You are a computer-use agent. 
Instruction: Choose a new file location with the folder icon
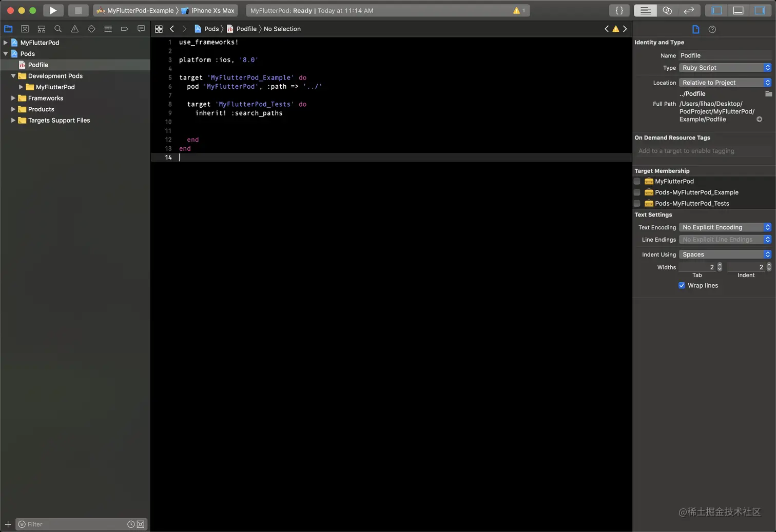[768, 94]
